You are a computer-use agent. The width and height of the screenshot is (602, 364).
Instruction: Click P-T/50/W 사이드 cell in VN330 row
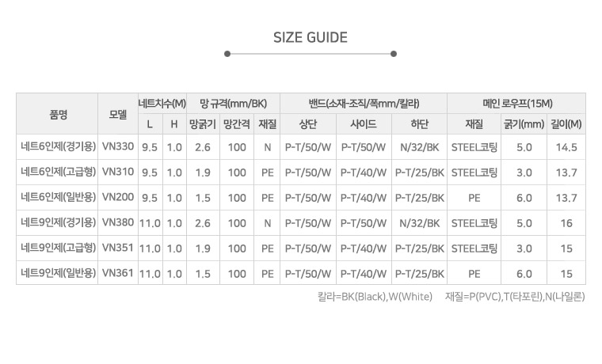point(364,147)
